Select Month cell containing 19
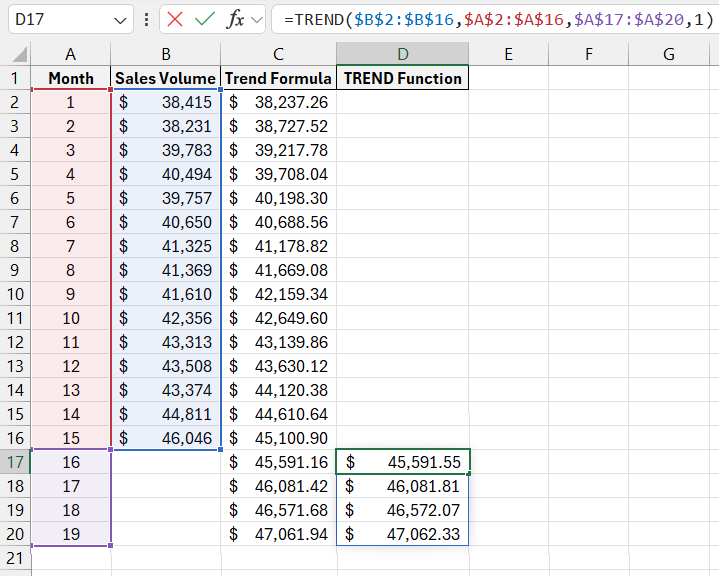 coord(71,534)
